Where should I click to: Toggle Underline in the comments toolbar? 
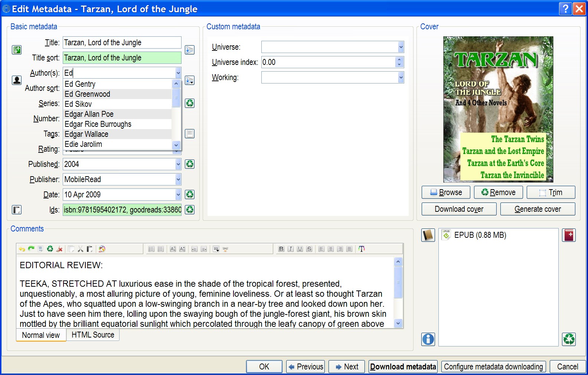click(300, 249)
